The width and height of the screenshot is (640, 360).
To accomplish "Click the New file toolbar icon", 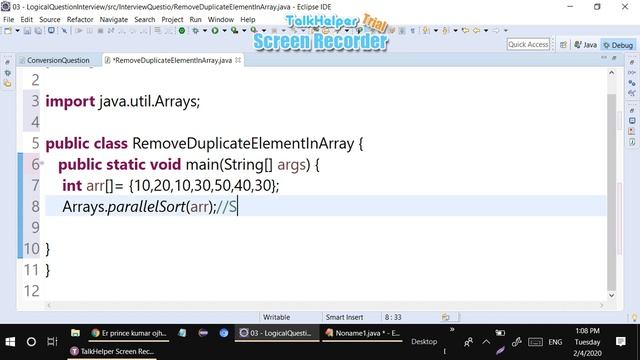I will 8,31.
